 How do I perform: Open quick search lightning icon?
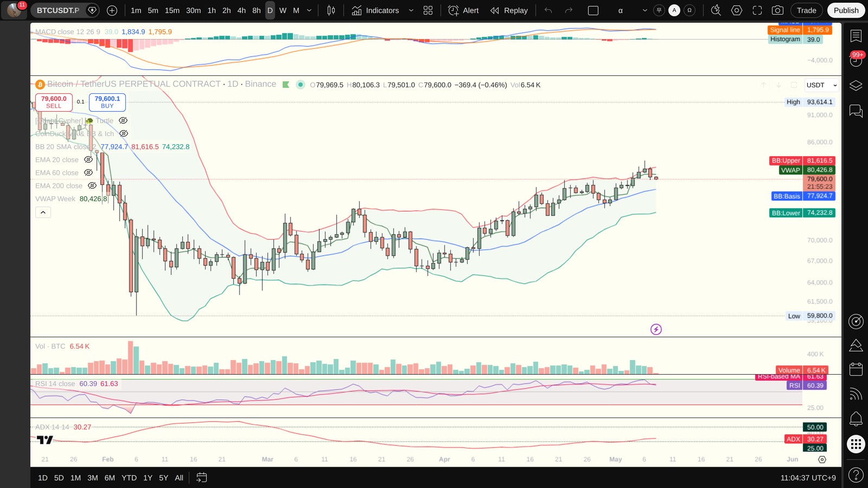coord(716,10)
